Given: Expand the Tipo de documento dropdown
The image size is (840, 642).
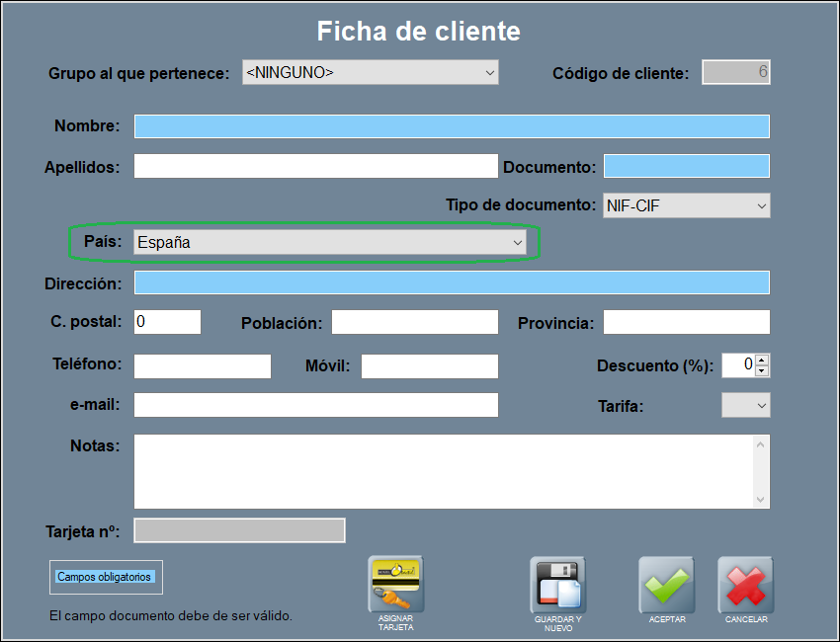Looking at the screenshot, I should coord(687,205).
